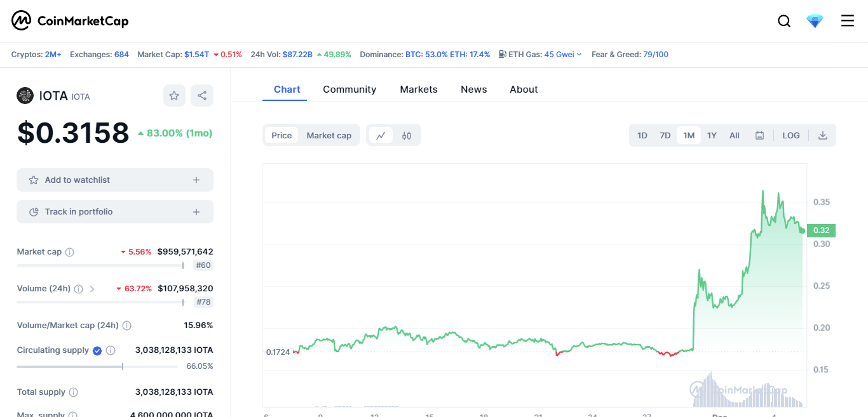Share the IOTA page
Screen dimensions: 868x417
pyautogui.click(x=202, y=95)
